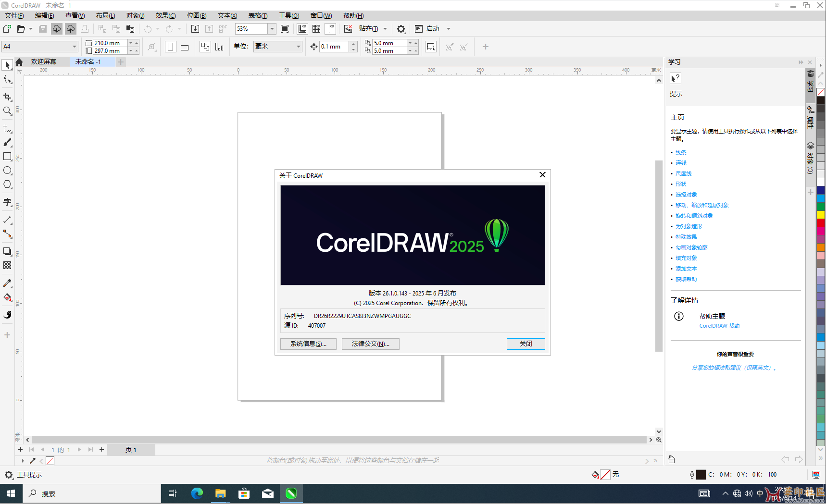Click the Hints pointer question icon
Viewport: 826px width, 504px height.
676,78
